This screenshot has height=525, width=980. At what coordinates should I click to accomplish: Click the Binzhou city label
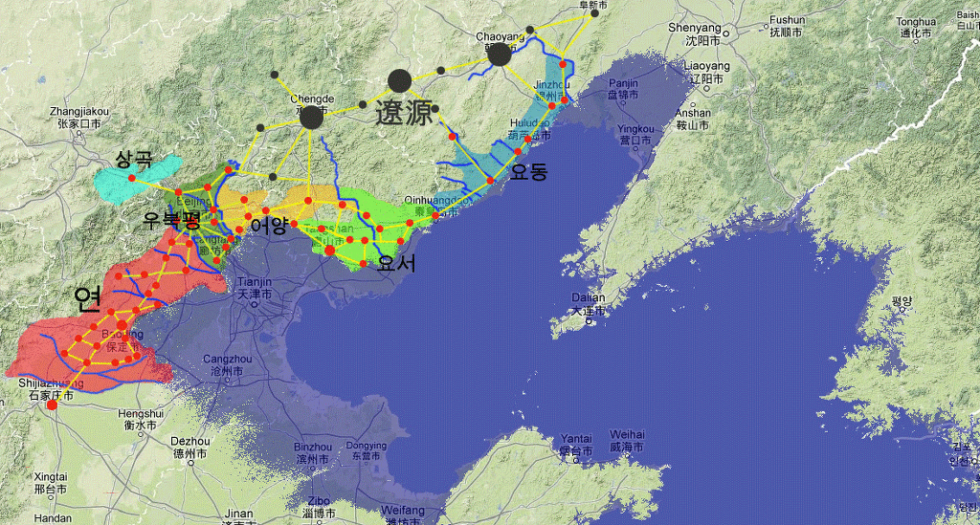313,452
